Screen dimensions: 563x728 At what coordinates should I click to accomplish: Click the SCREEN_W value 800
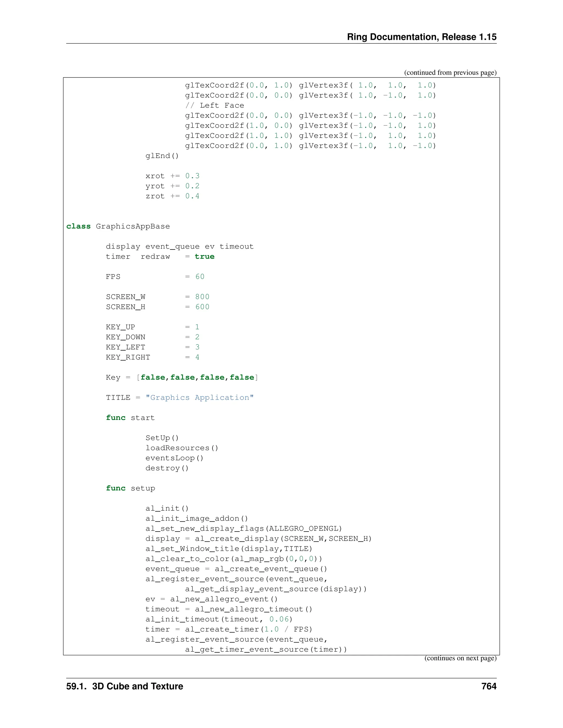coord(202,297)
